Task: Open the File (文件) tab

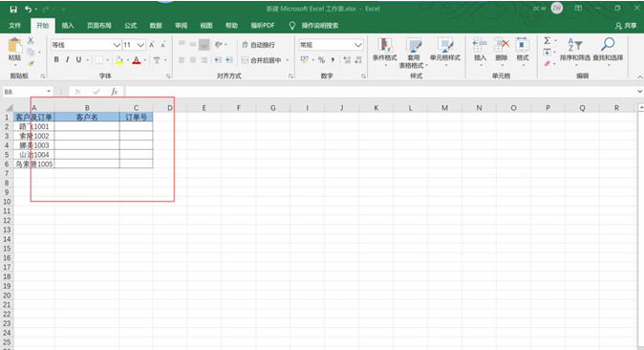Action: tap(14, 26)
